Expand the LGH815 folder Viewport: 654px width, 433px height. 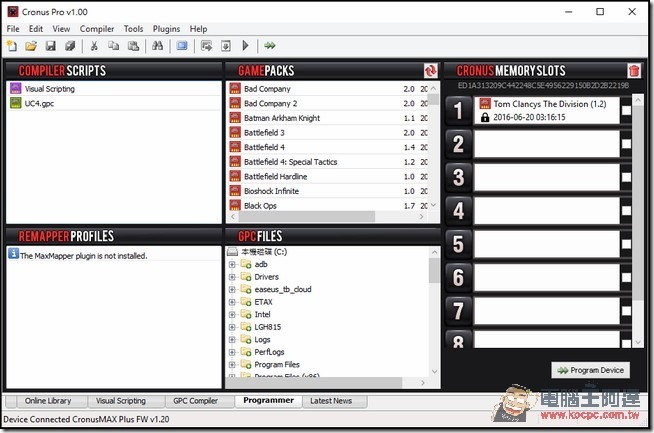(232, 327)
